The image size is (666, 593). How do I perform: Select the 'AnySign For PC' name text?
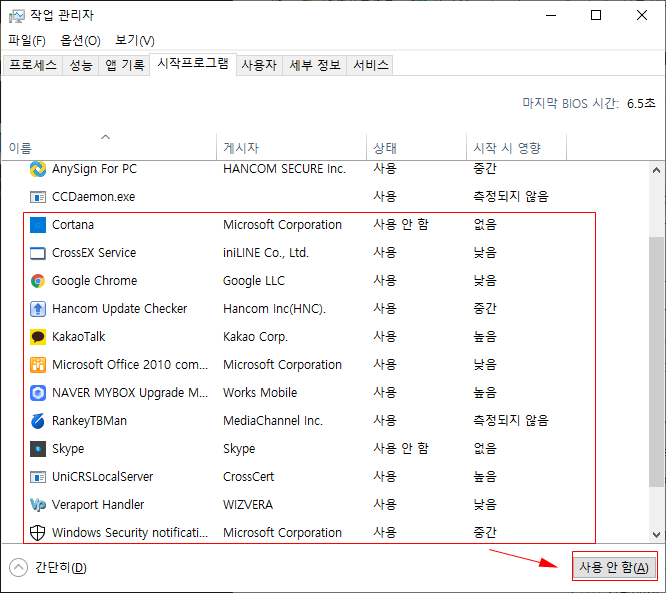click(x=94, y=169)
